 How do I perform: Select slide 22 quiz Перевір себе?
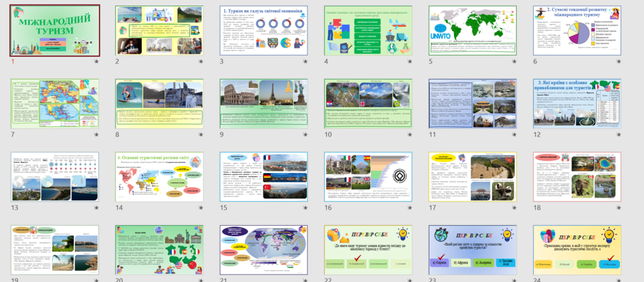[368, 250]
